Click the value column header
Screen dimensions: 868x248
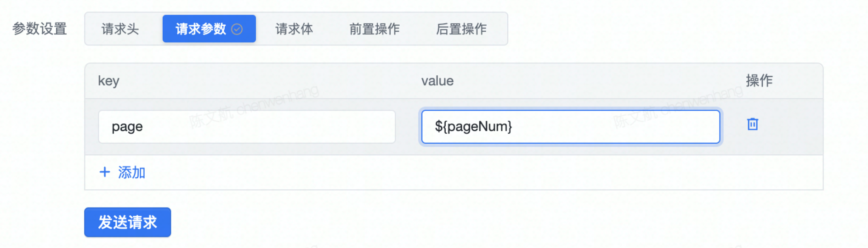click(x=437, y=81)
